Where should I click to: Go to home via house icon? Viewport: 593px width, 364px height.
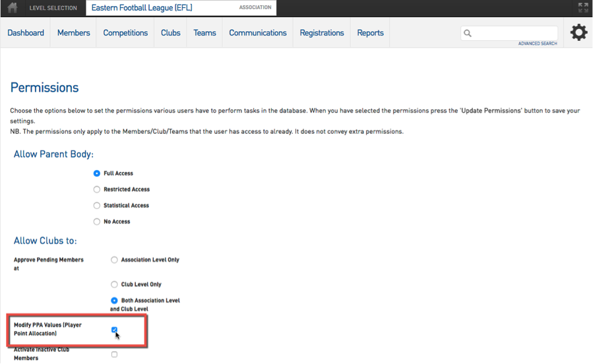click(12, 7)
